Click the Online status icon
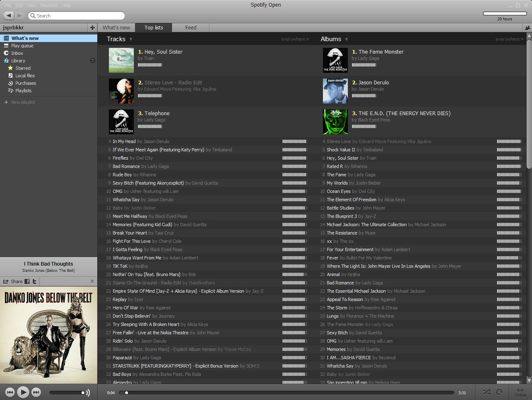This screenshot has height=400, width=532. tap(520, 392)
